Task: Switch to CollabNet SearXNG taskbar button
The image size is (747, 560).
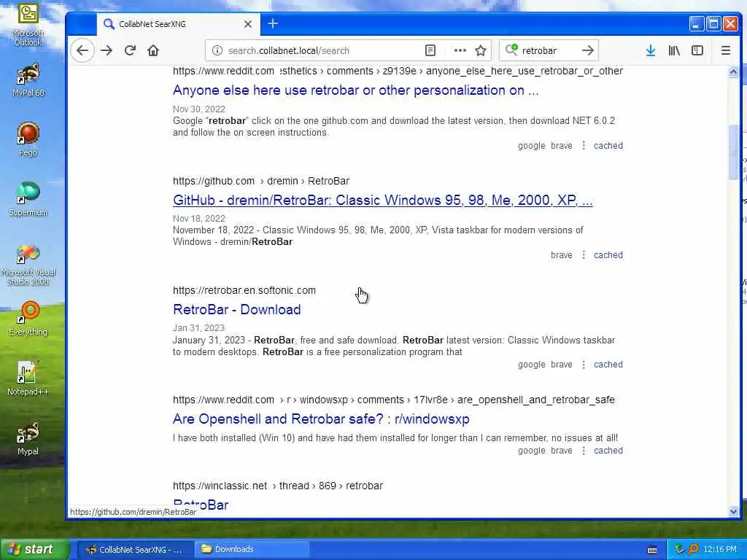Action: [x=135, y=549]
